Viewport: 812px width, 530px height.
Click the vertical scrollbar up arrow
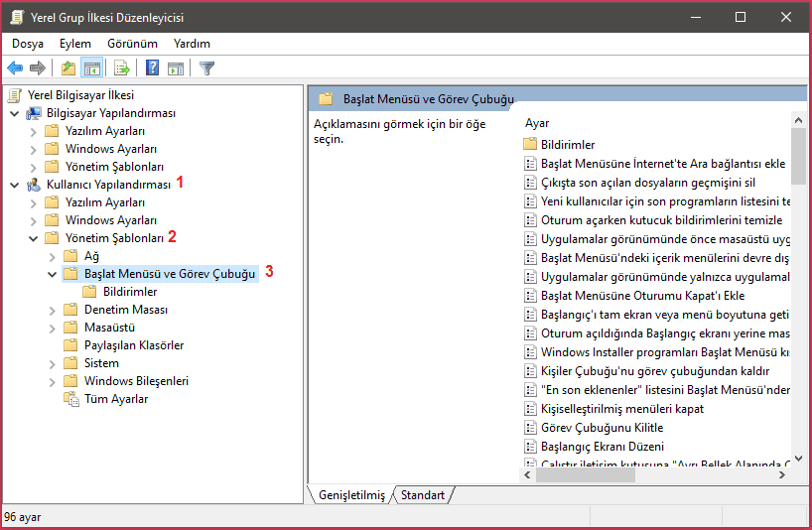(x=798, y=120)
